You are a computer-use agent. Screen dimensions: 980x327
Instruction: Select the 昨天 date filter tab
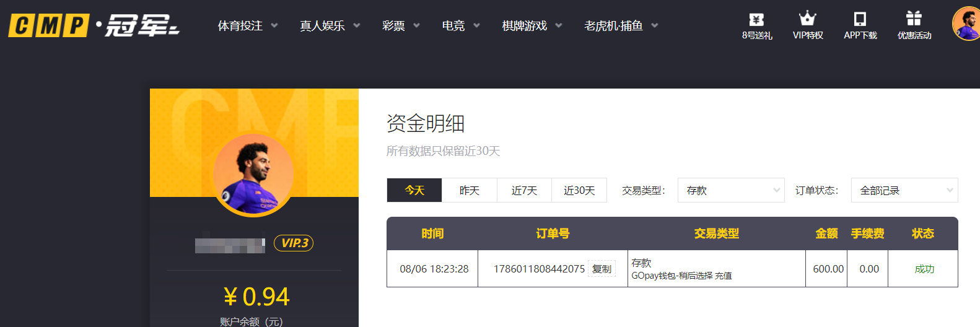(470, 190)
